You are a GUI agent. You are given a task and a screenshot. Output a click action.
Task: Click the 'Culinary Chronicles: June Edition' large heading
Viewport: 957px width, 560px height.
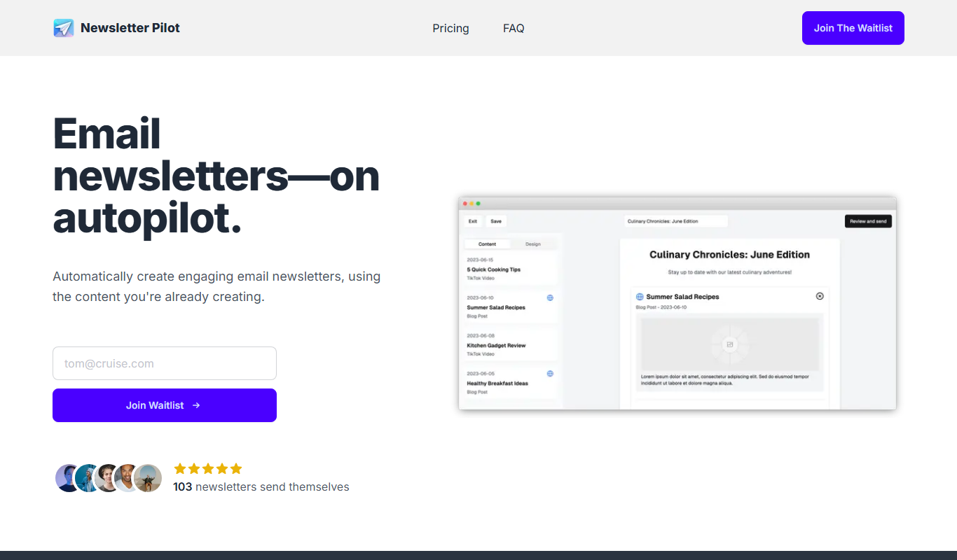(x=729, y=255)
